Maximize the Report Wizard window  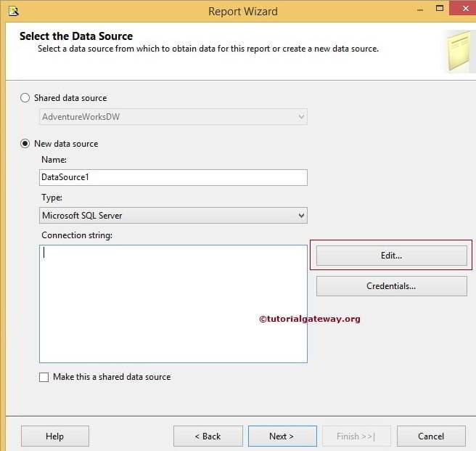[x=440, y=9]
